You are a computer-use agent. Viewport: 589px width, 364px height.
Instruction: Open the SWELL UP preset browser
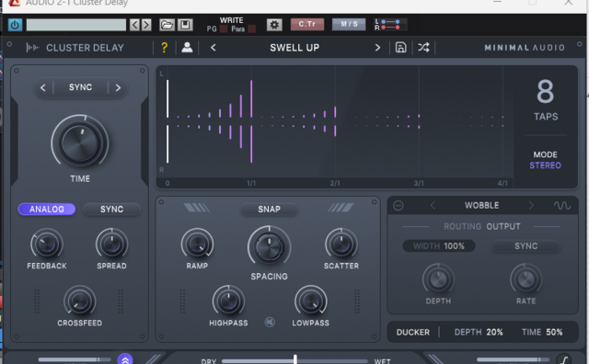tap(294, 48)
